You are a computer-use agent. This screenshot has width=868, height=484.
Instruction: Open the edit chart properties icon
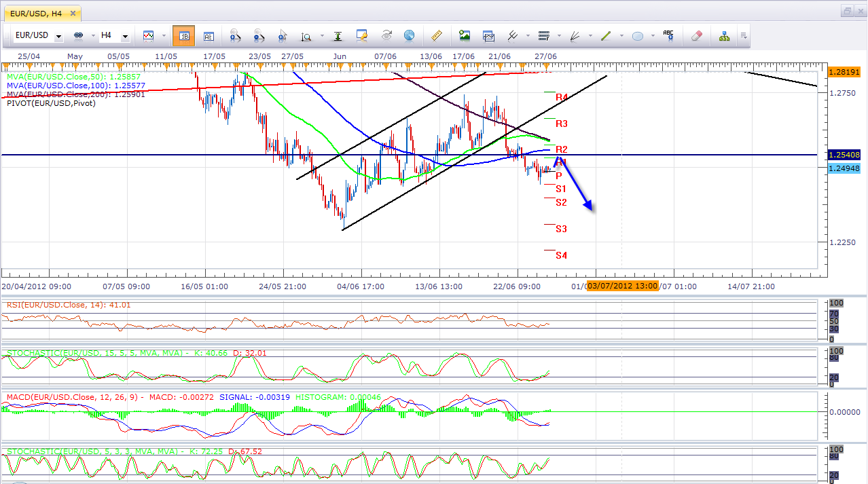pyautogui.click(x=362, y=35)
